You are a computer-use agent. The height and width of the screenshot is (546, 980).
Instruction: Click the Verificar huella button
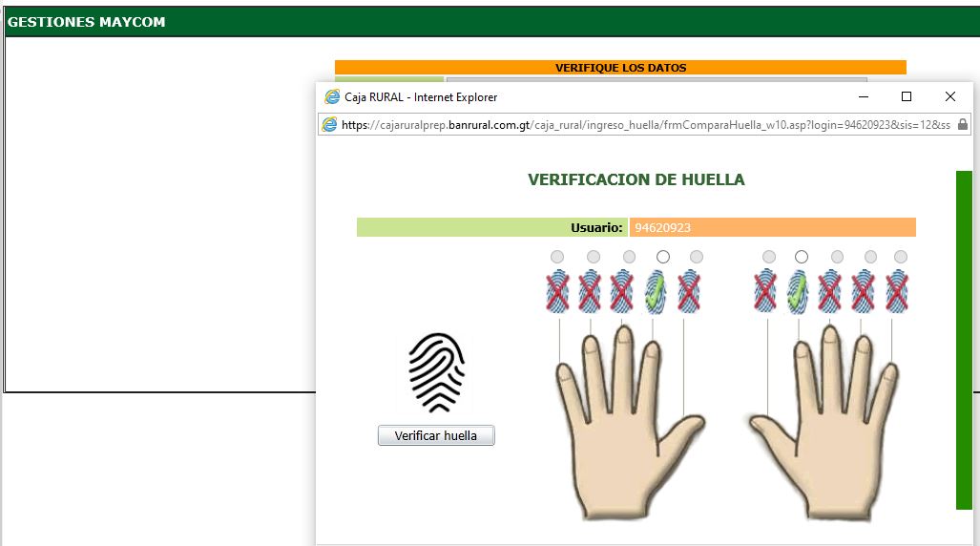click(436, 435)
